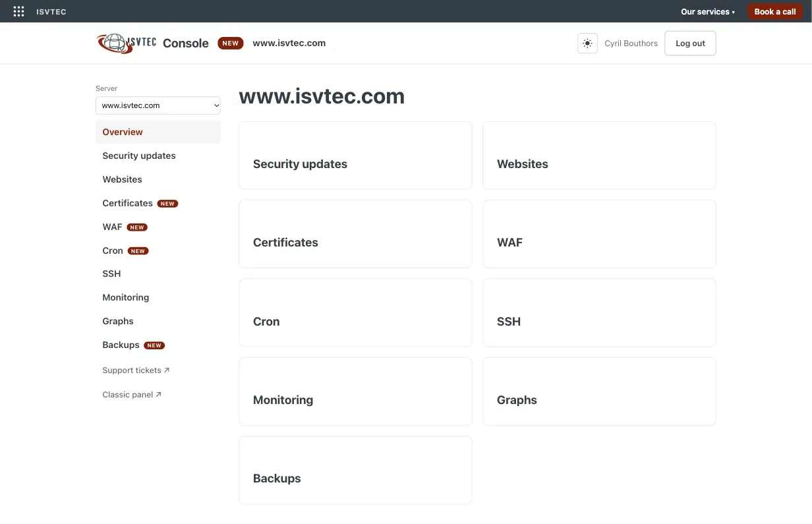Open Backups in the sidebar
Screen dimensions: 812x524
[x=158, y=345]
